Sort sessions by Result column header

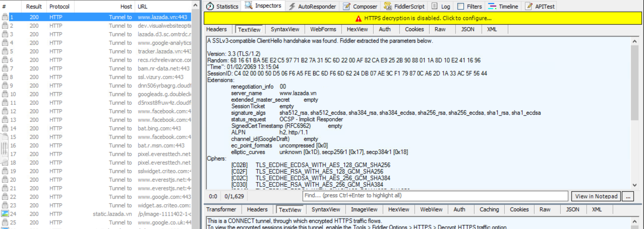coord(34,7)
